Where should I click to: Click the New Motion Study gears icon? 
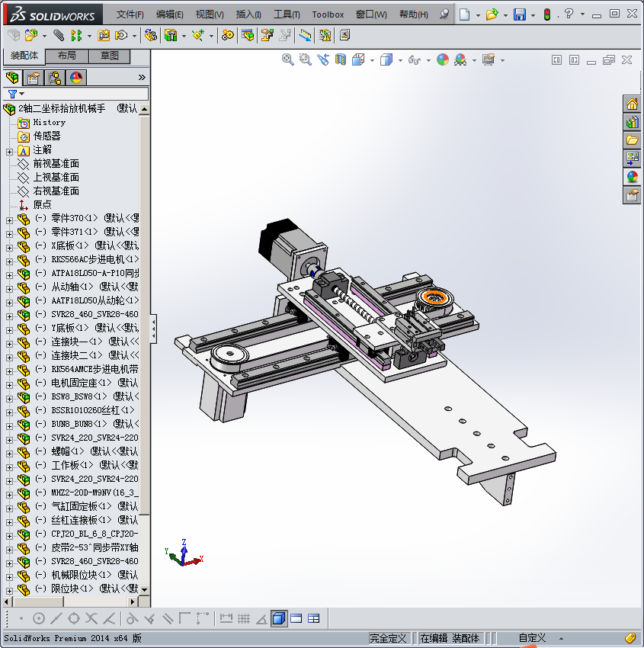227,36
